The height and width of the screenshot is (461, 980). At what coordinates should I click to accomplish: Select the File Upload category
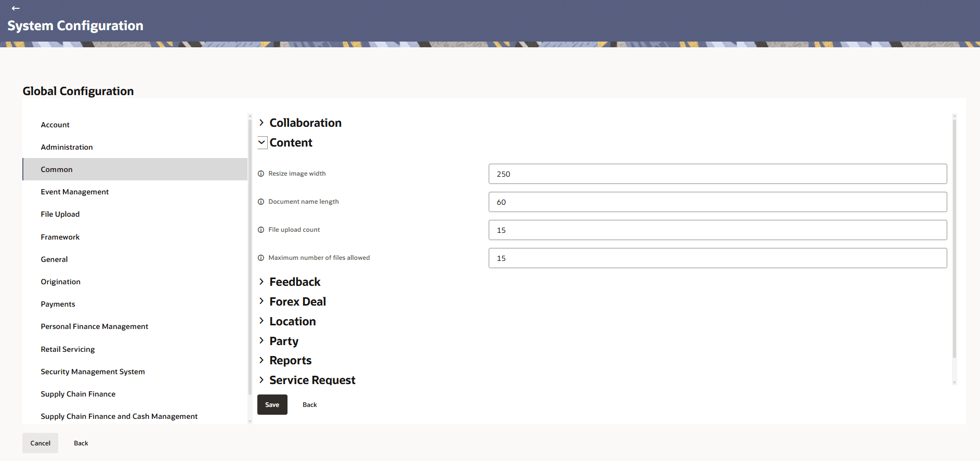(x=60, y=214)
